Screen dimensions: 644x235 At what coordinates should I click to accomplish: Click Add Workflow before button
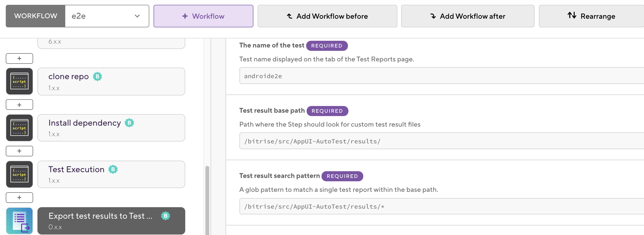pos(327,16)
